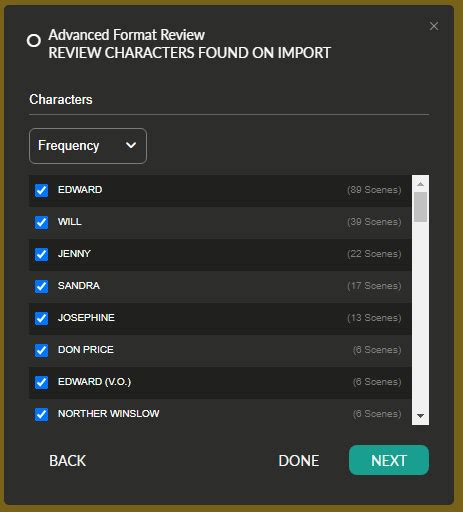This screenshot has height=512, width=463.
Task: Open the Frequency sort dropdown
Action: 88,146
